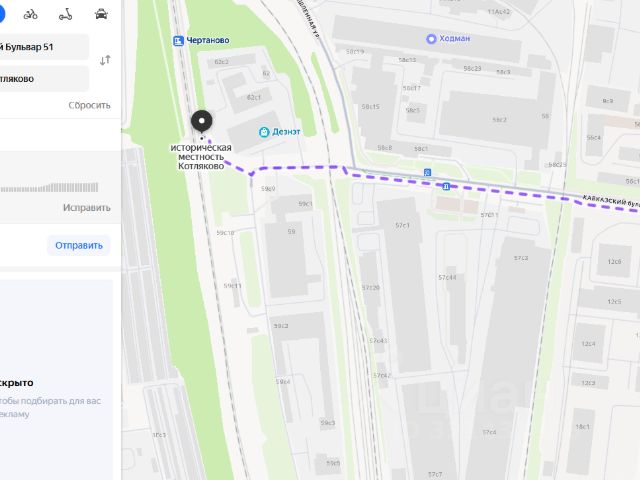Viewport: 640px width, 480px height.
Task: Select the left bus stop icon on the boulevard
Action: pos(427,172)
